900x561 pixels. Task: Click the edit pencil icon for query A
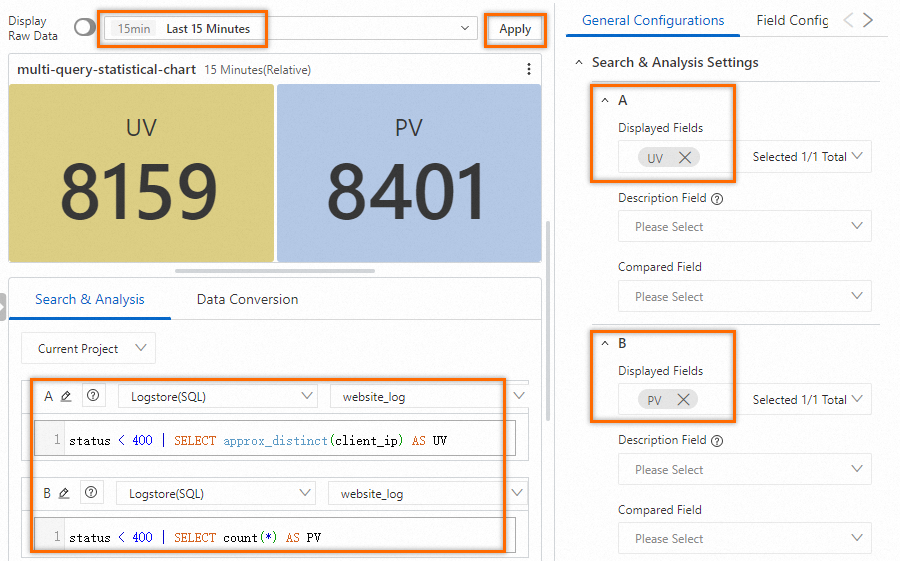click(66, 396)
